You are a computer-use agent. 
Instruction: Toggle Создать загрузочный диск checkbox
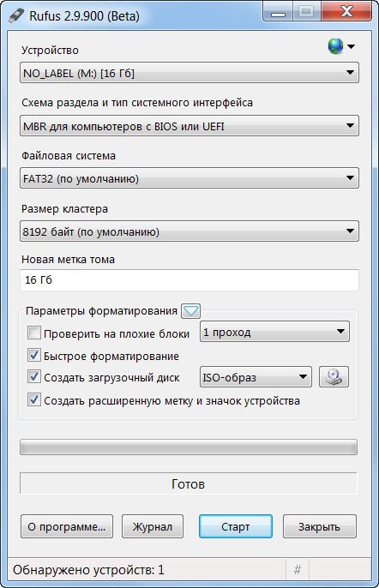point(34,376)
